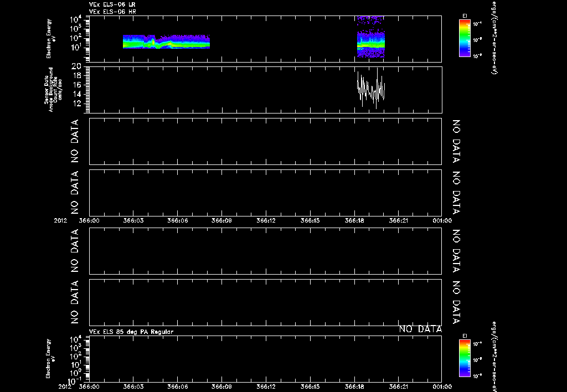
Task: Click the "VEx ELS-06 HR" plot title
Action: 112,12
